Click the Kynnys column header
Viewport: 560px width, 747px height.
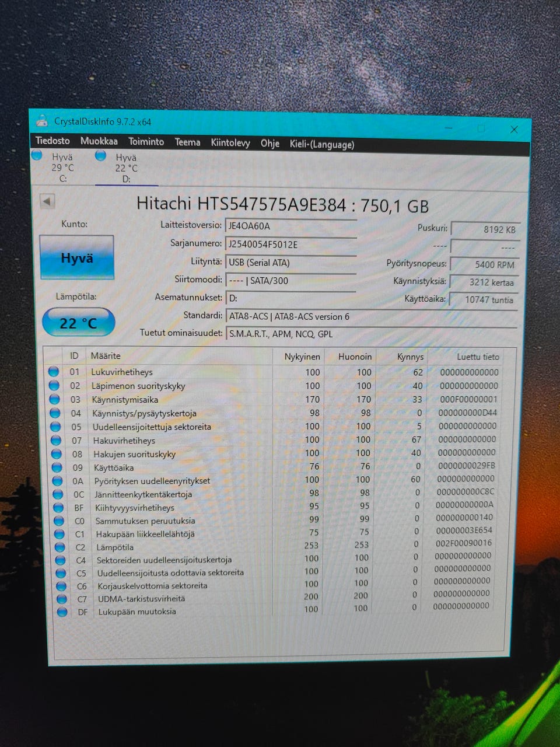pyautogui.click(x=401, y=357)
